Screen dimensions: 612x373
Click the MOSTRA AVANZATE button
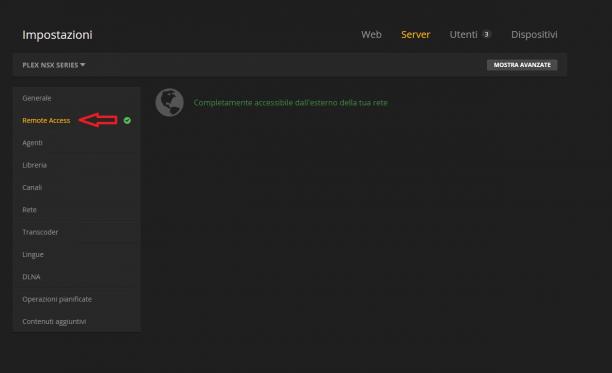[522, 65]
